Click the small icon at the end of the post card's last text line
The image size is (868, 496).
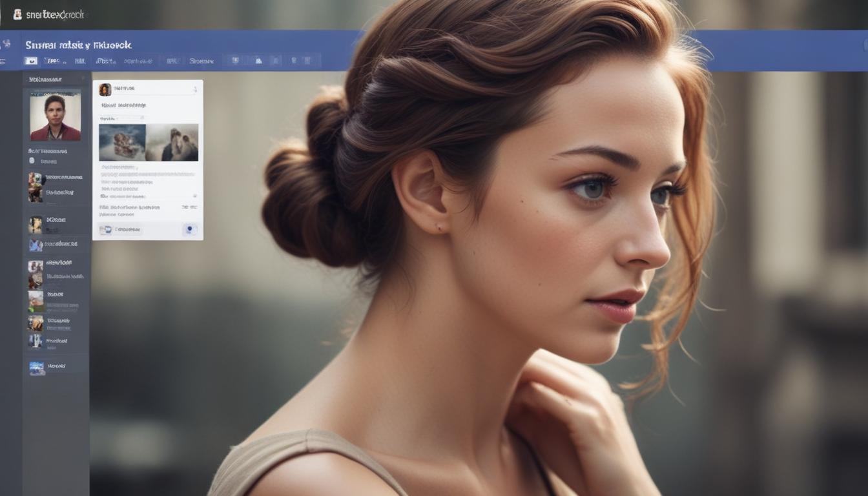(x=195, y=195)
